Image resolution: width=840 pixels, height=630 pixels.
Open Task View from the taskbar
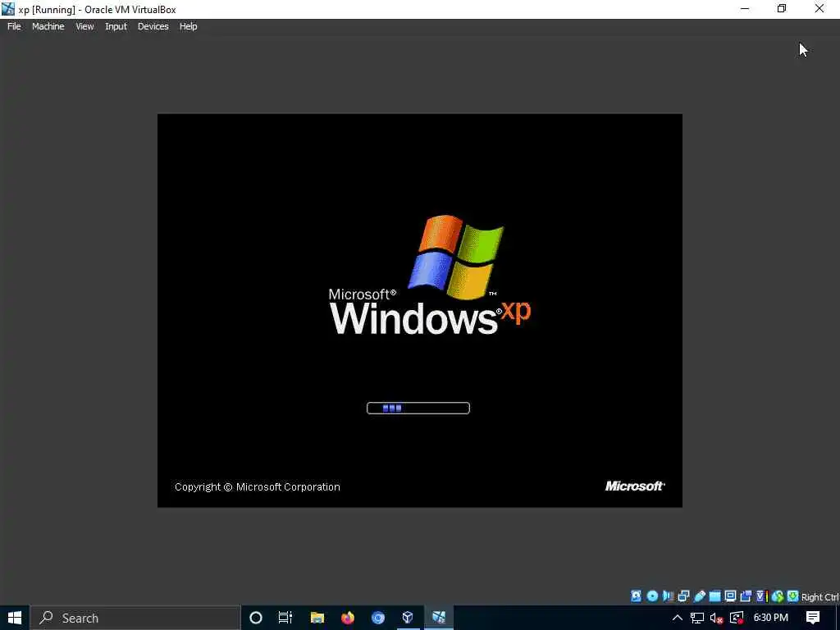pos(285,618)
